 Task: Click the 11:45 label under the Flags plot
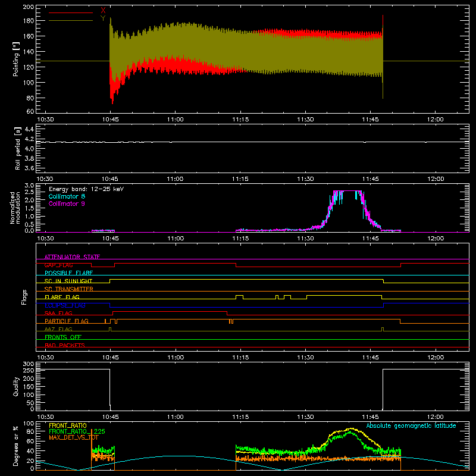point(370,358)
